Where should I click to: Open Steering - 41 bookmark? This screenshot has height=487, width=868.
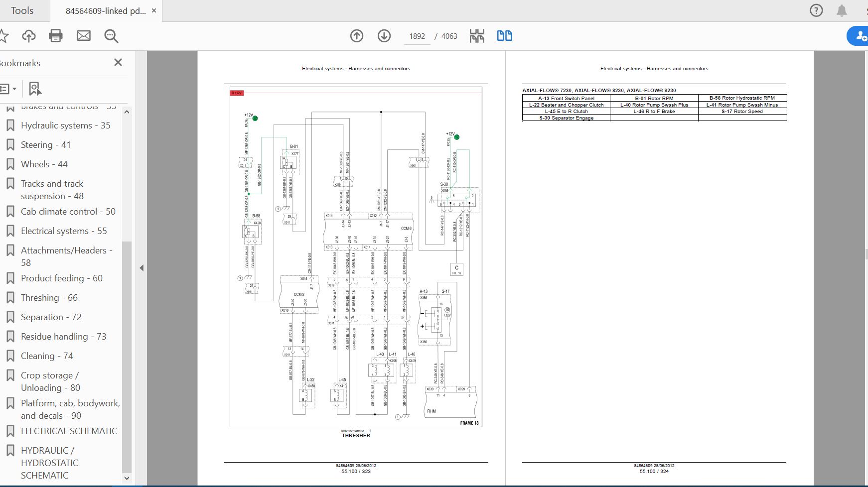pos(45,145)
